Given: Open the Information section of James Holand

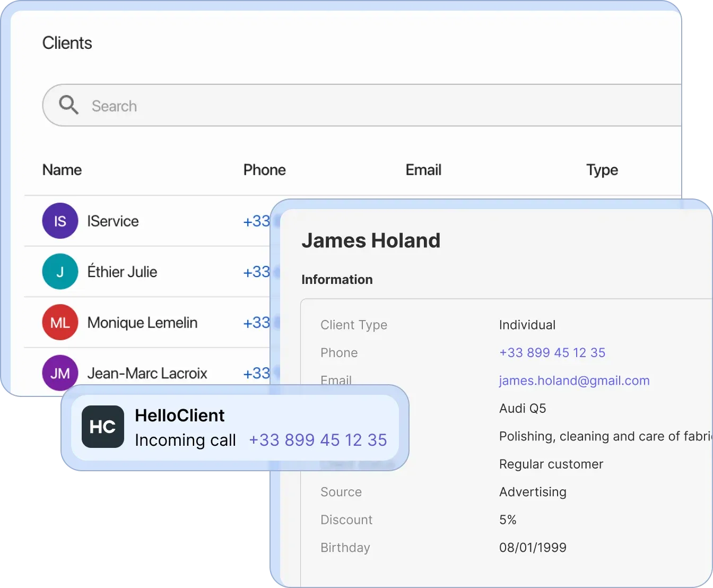Looking at the screenshot, I should (x=337, y=279).
